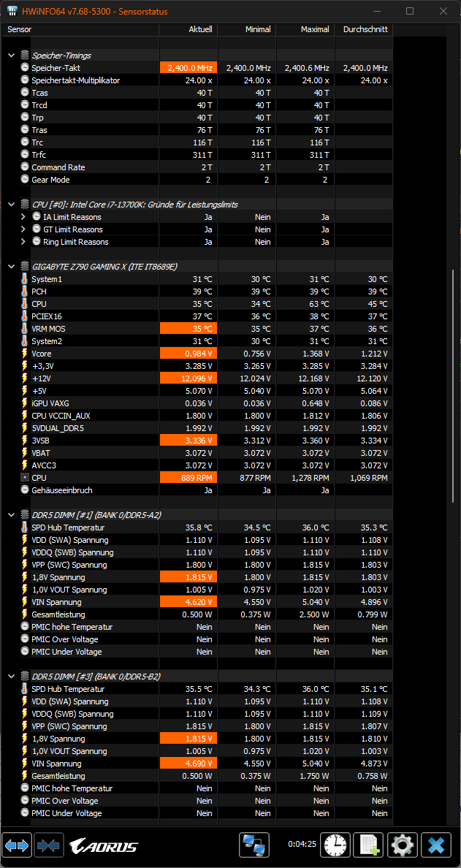461x868 pixels.
Task: Click the Durchschnitt column header
Action: tap(365, 29)
